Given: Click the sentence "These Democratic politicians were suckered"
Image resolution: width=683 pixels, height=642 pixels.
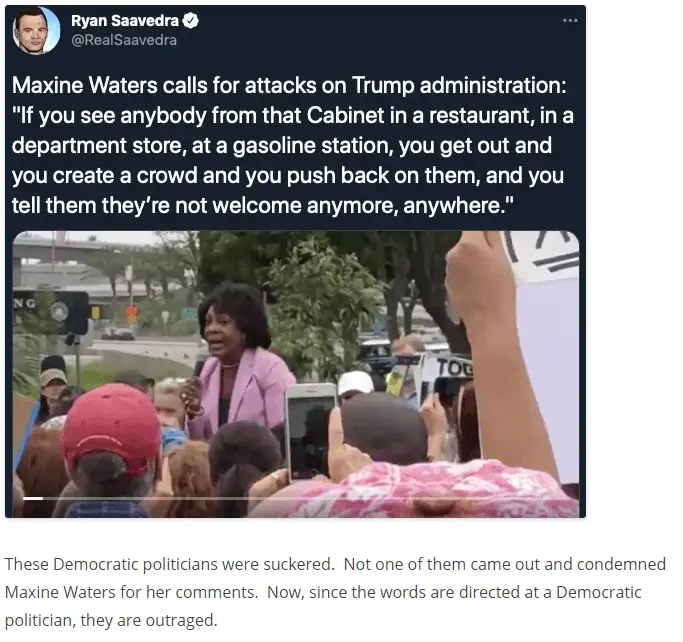Looking at the screenshot, I should coord(169,564).
